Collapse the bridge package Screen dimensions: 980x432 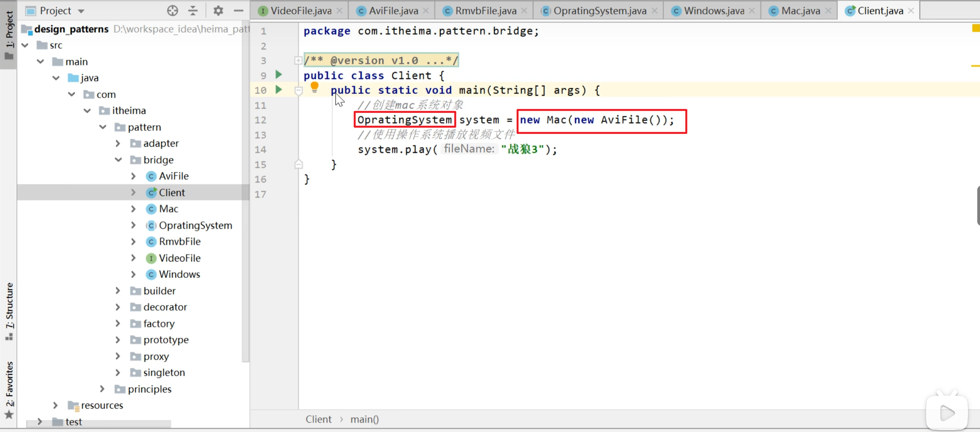118,160
